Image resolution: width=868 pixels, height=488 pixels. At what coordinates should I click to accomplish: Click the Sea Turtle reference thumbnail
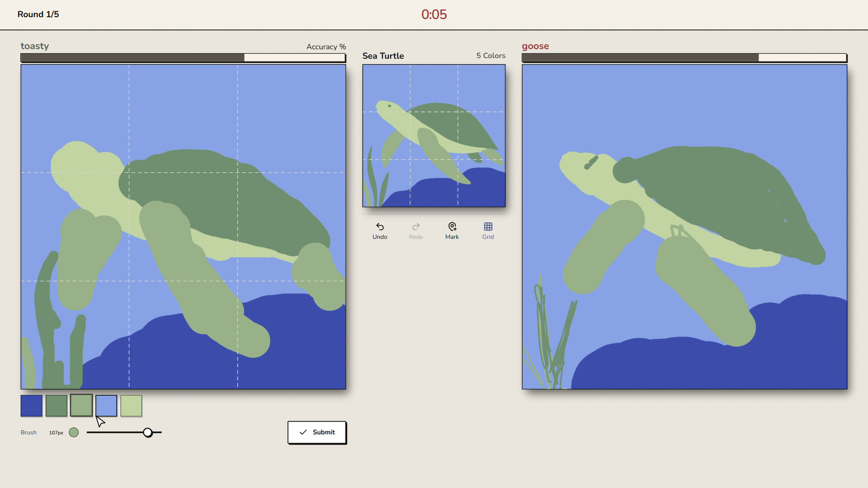click(434, 136)
